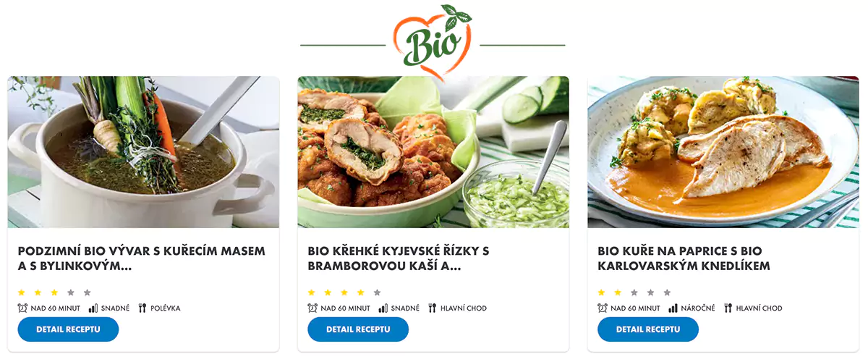The image size is (868, 362).
Task: Click the cutlery icon on the Kyjevské řízky card
Action: pos(433,308)
